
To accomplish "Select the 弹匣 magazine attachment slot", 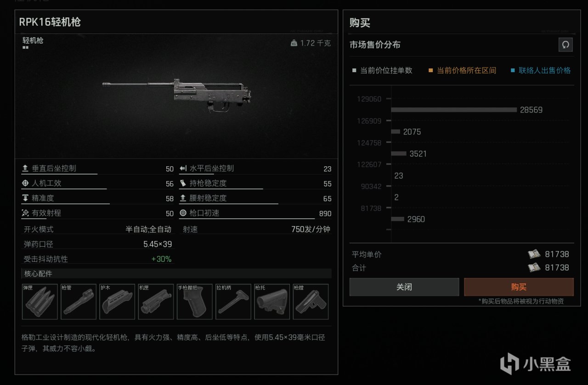I will click(x=40, y=301).
